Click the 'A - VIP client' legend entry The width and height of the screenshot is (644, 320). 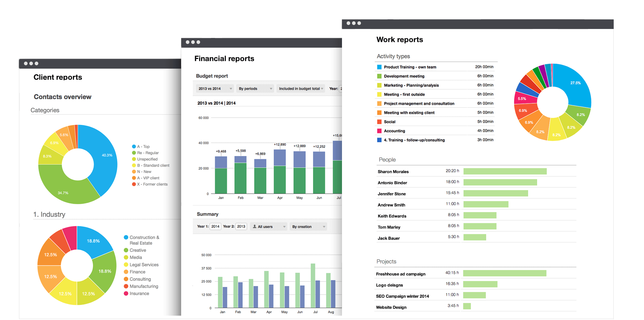point(146,178)
